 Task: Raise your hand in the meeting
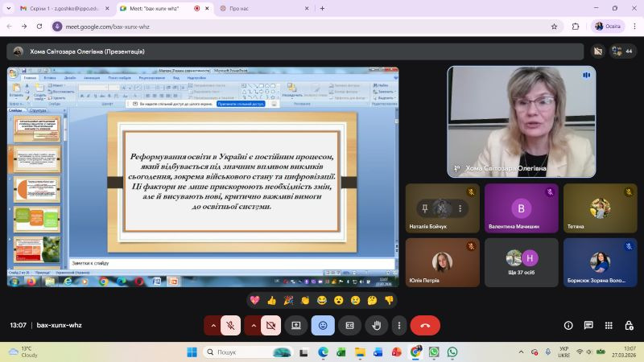376,326
